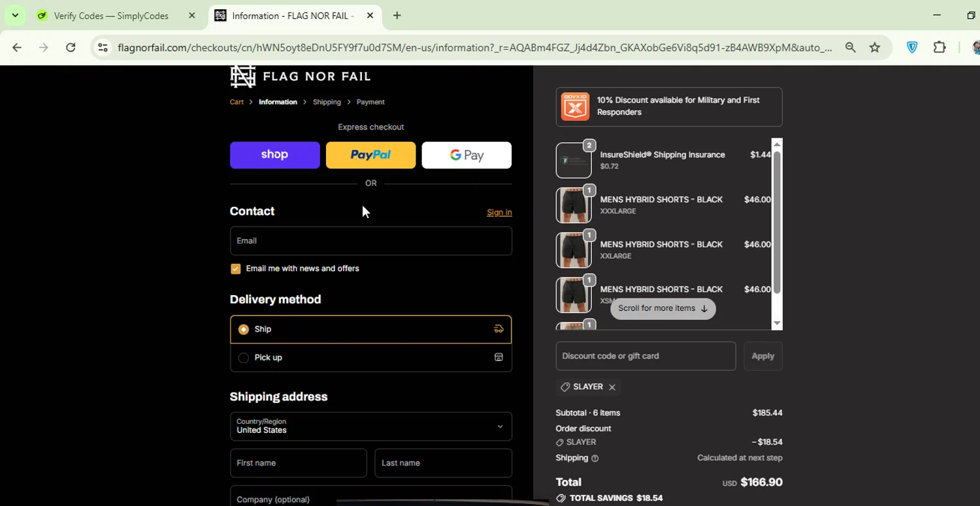Viewport: 980px width, 506px height.
Task: Select the Payment breadcrumb step
Action: pyautogui.click(x=370, y=102)
